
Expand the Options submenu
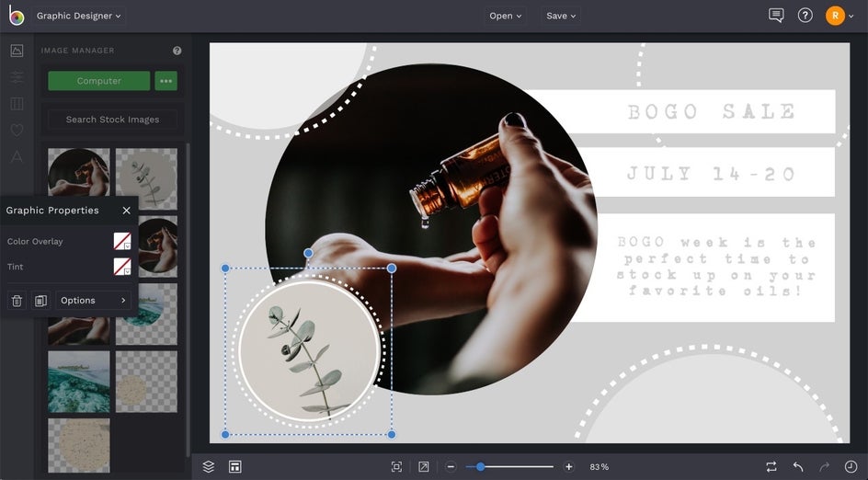click(93, 301)
